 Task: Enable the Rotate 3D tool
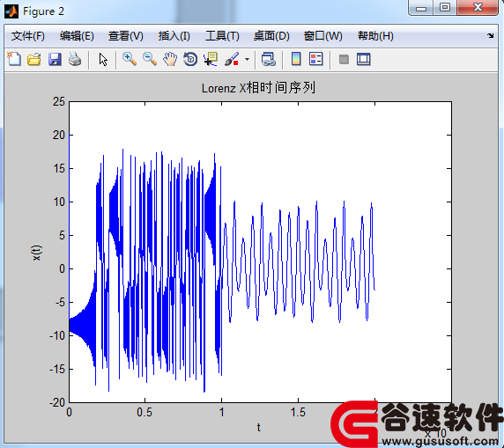tap(190, 60)
